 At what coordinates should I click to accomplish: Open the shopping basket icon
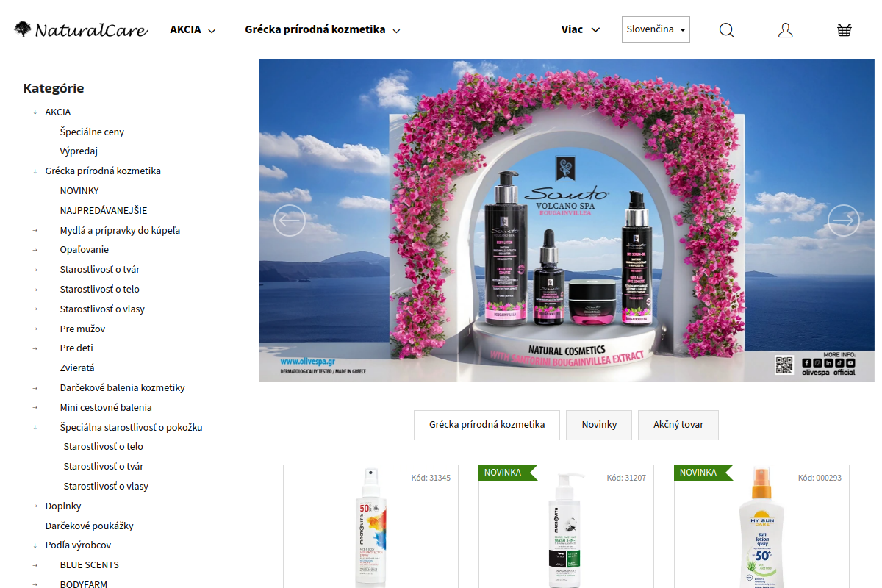click(845, 30)
